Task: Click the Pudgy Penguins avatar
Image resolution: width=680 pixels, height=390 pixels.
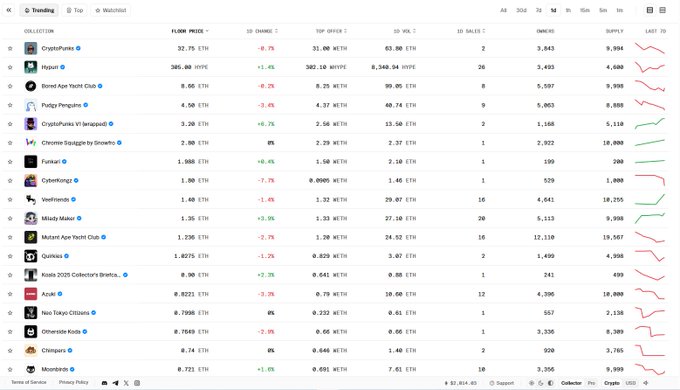Action: [30, 105]
